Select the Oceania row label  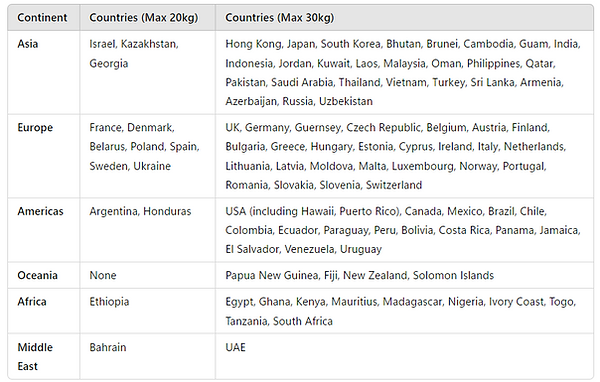coord(38,275)
